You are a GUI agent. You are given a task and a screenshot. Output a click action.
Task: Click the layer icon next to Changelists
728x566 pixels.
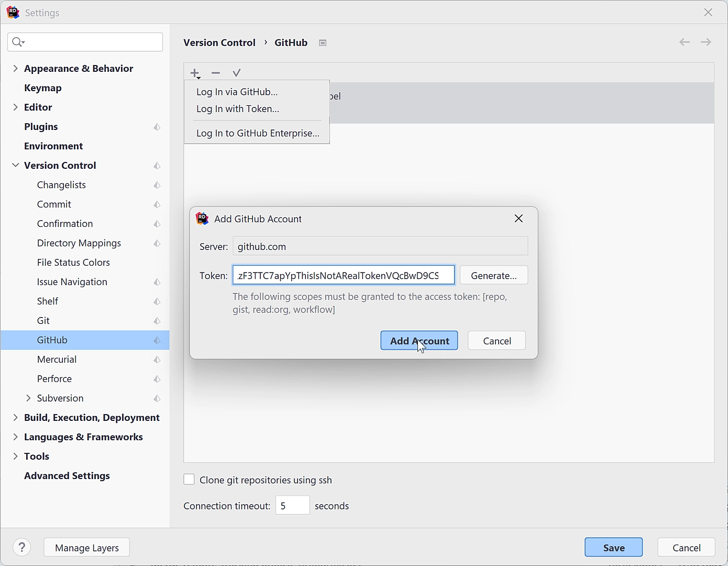coord(157,185)
